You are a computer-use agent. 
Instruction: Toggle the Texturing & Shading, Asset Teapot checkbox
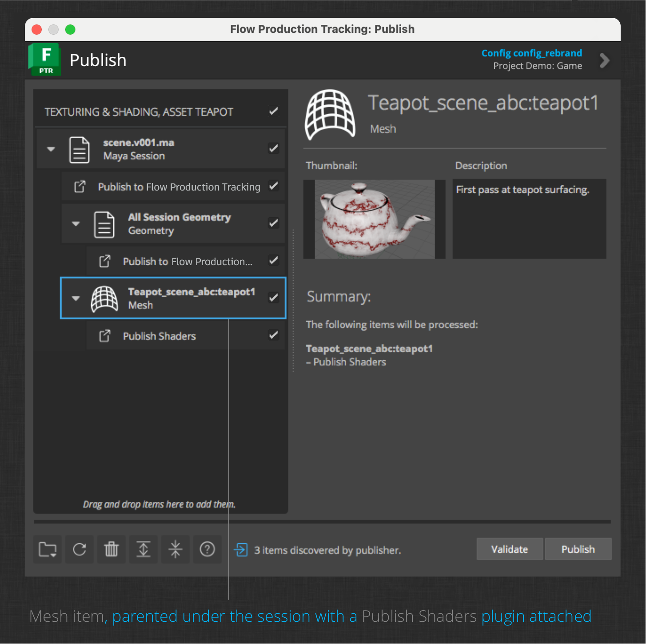[274, 111]
